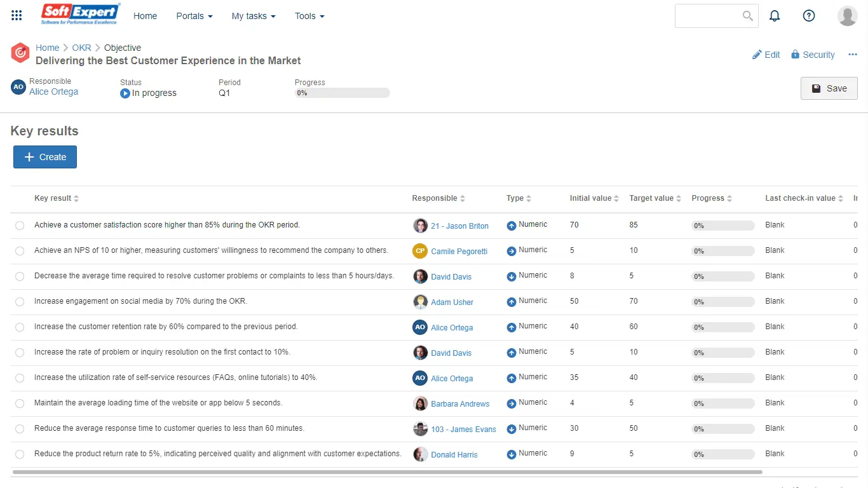This screenshot has height=488, width=868.
Task: Select radio button for customer satisfaction score row
Action: pos(20,226)
